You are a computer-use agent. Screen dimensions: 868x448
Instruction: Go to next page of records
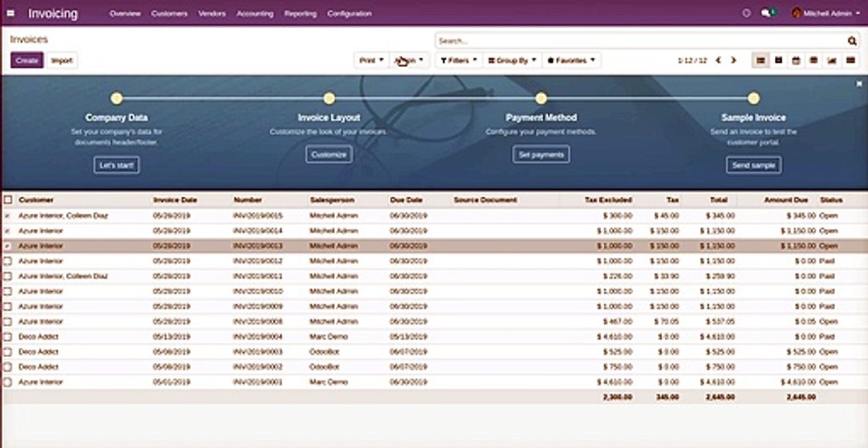[734, 60]
